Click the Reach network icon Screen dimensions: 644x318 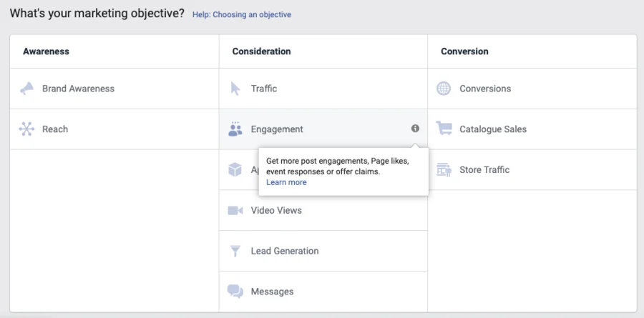pos(26,129)
